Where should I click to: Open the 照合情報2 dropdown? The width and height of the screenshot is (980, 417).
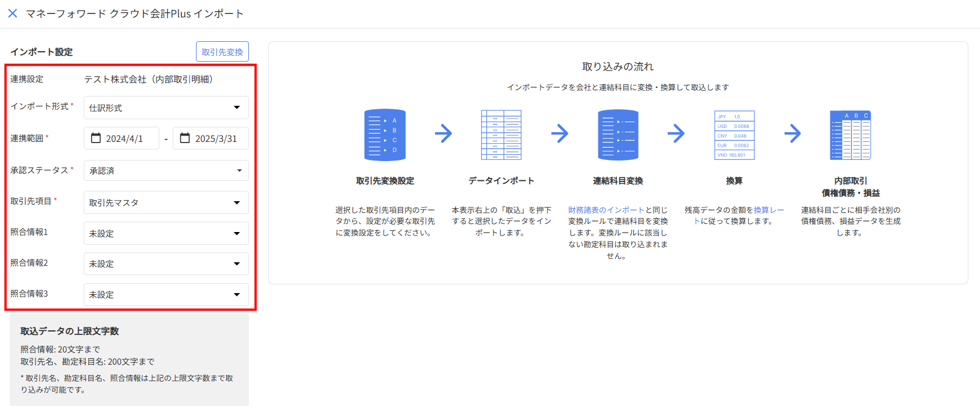click(x=166, y=264)
